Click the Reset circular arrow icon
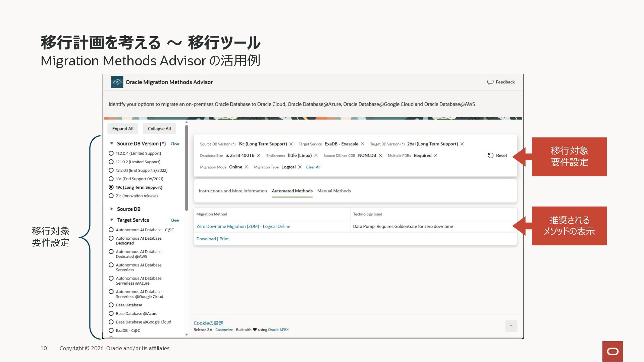 pos(490,156)
